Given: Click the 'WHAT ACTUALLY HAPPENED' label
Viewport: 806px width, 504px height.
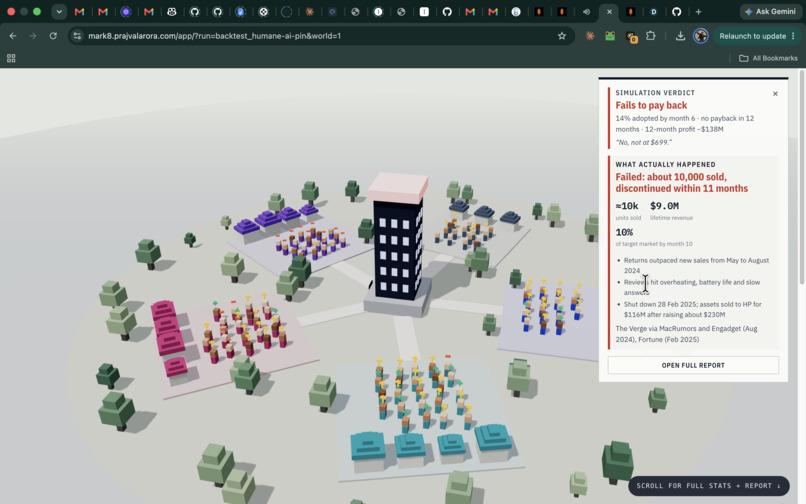Looking at the screenshot, I should coord(665,165).
